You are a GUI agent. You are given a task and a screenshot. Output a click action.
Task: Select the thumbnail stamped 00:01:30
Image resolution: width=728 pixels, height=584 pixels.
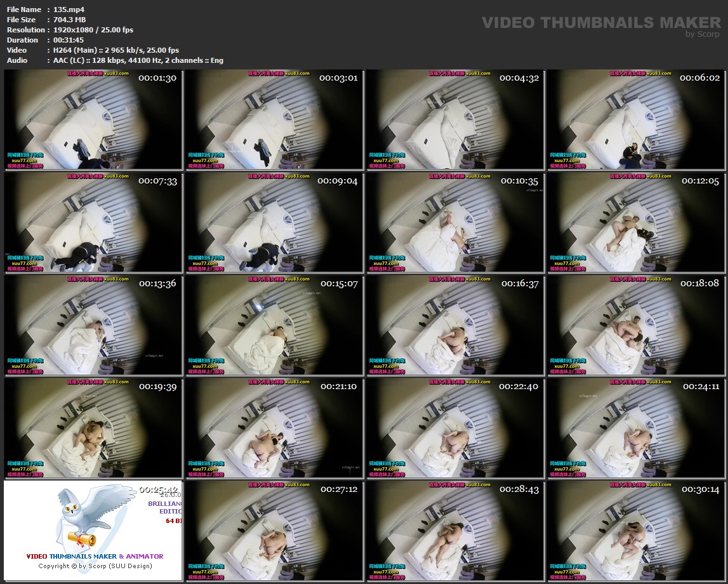pyautogui.click(x=93, y=120)
